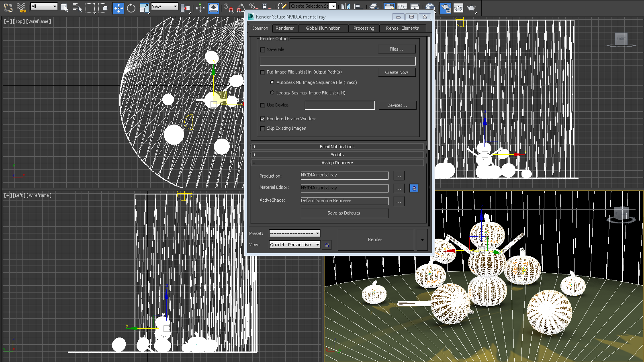Click the Production renderer choose button
The height and width of the screenshot is (362, 644).
pos(399,176)
